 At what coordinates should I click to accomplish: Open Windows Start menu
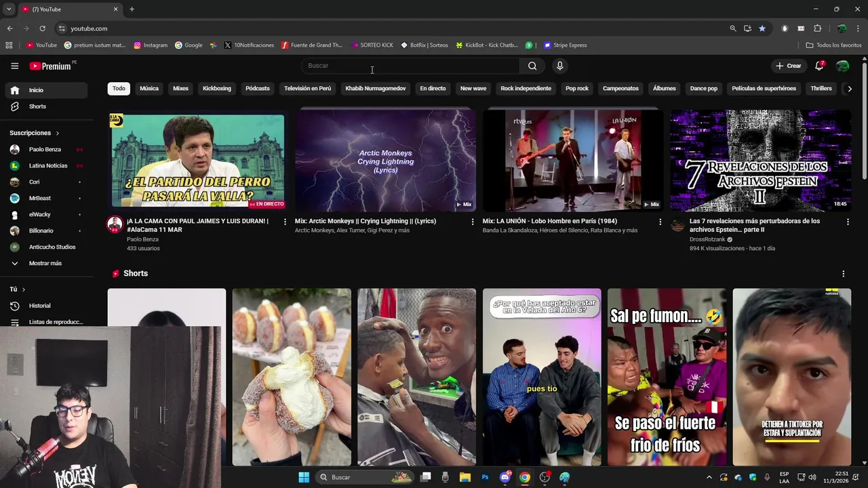[304, 477]
